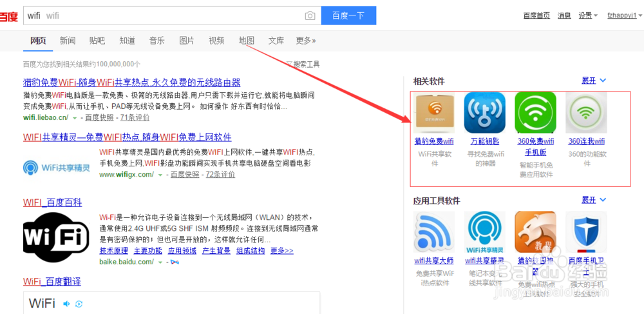Open the 72条评价 link
This screenshot has height=314, width=644.
(220, 174)
